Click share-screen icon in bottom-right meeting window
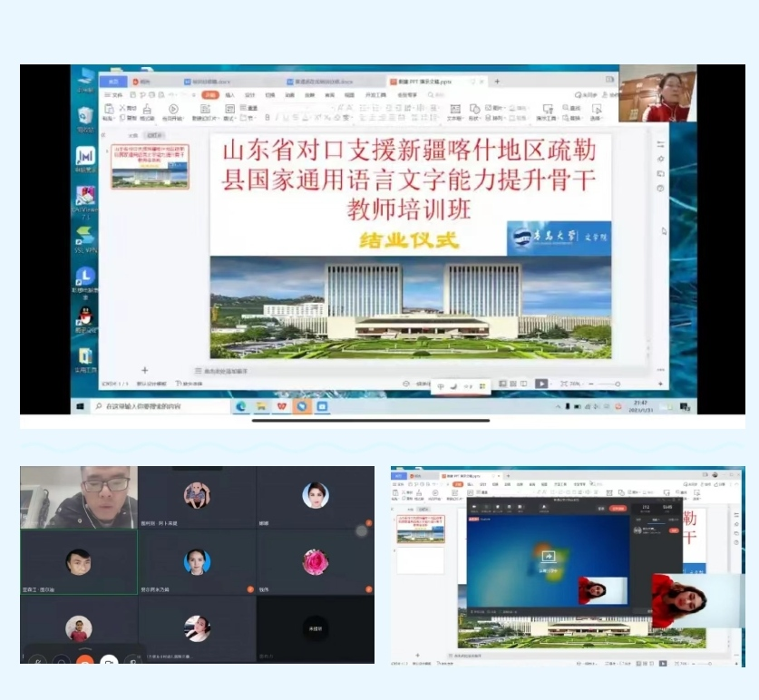The image size is (759, 700). click(549, 557)
